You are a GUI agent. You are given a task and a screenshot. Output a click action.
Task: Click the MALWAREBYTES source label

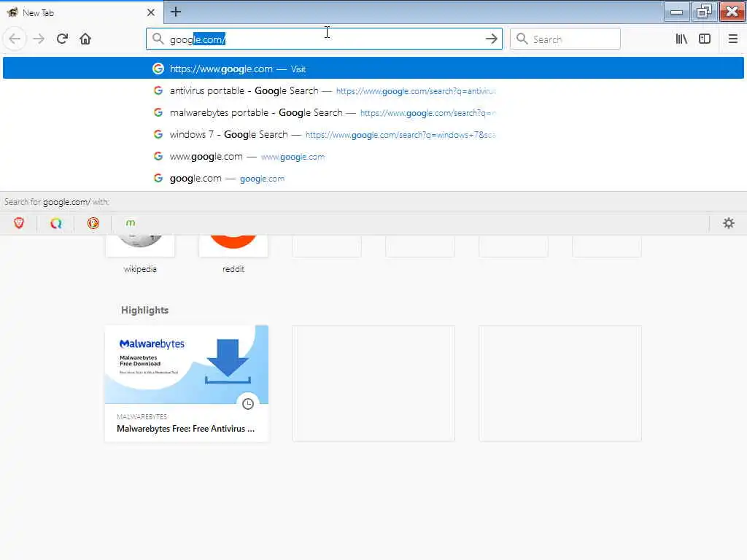pos(142,416)
